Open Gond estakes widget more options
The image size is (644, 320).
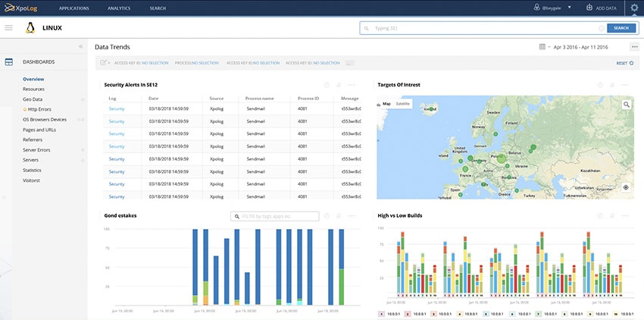coord(351,215)
